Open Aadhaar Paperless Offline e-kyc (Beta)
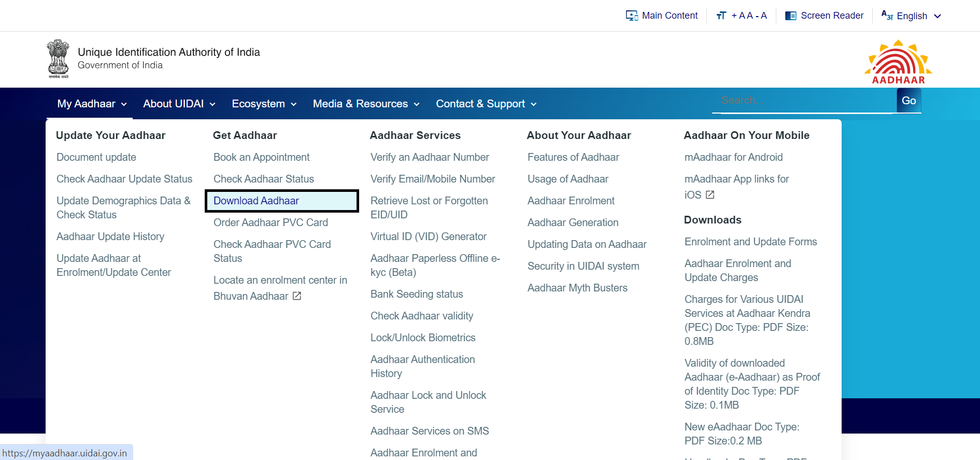980x460 pixels. [435, 265]
